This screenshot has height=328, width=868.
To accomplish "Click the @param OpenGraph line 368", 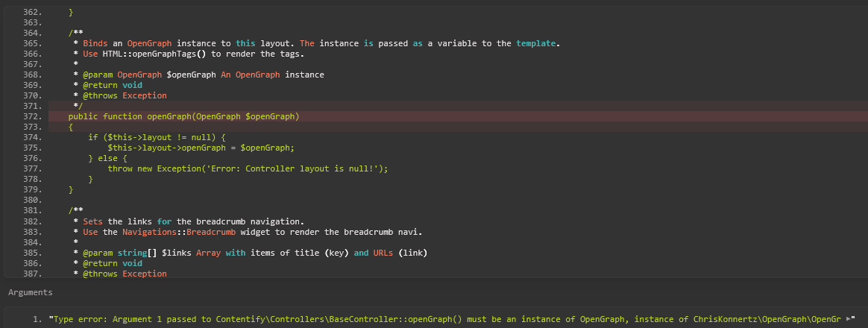I will pyautogui.click(x=199, y=75).
